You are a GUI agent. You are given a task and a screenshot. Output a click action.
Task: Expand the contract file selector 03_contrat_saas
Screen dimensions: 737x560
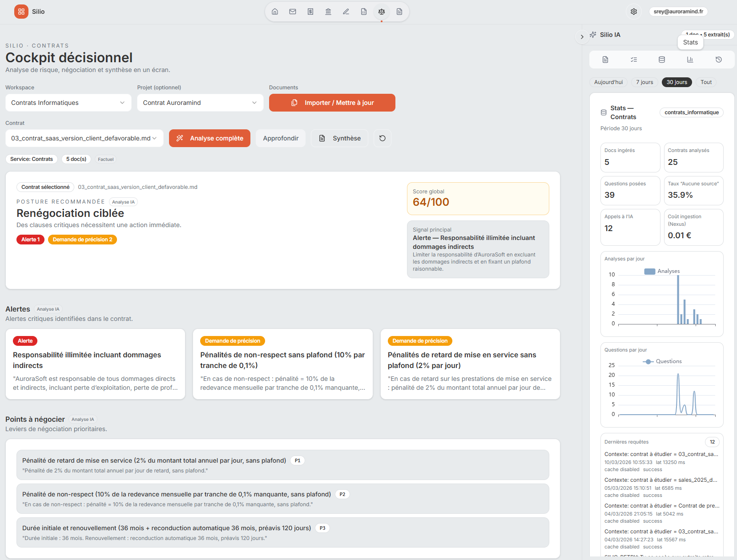[84, 138]
